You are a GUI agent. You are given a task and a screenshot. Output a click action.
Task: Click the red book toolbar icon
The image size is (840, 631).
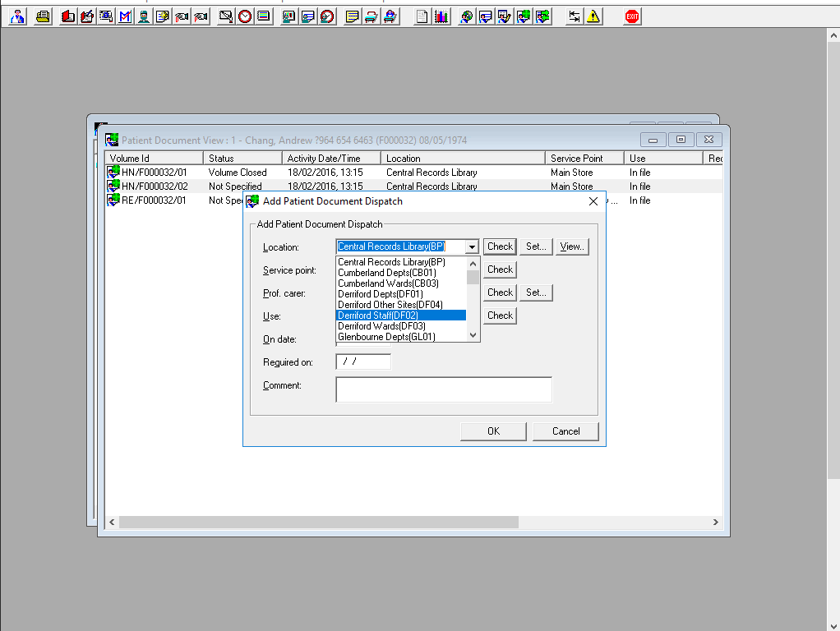point(67,16)
